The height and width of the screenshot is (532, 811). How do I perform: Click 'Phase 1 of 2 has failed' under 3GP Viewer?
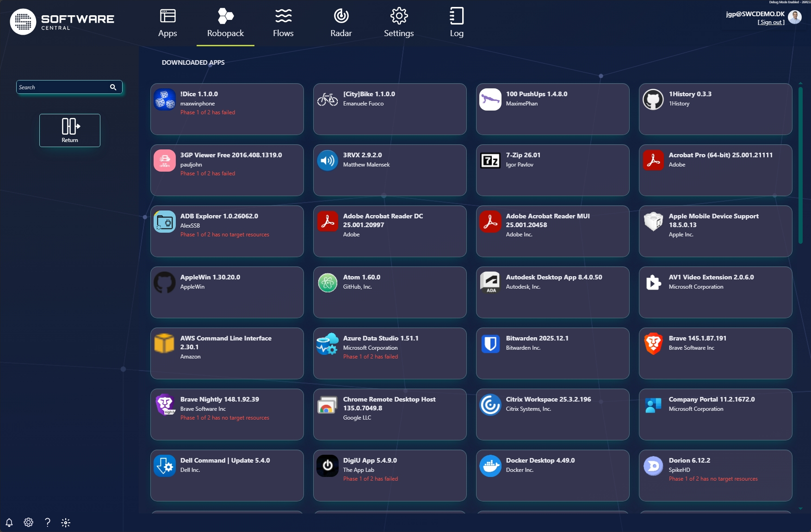208,173
